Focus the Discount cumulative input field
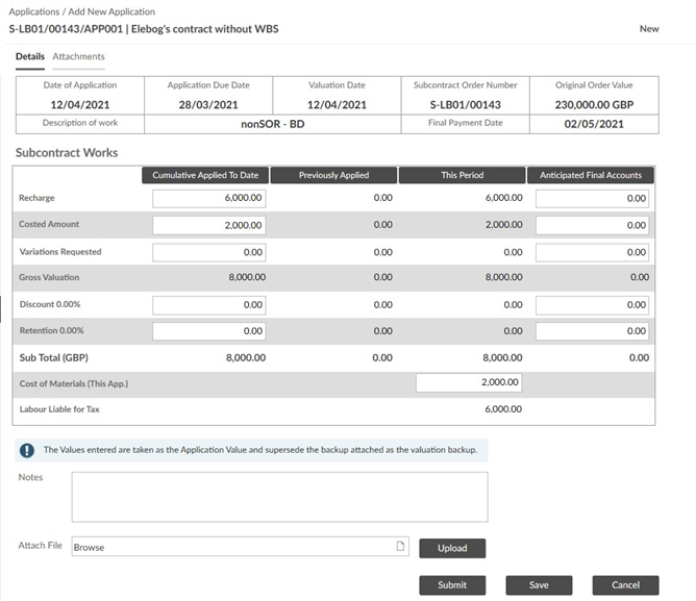 [209, 304]
